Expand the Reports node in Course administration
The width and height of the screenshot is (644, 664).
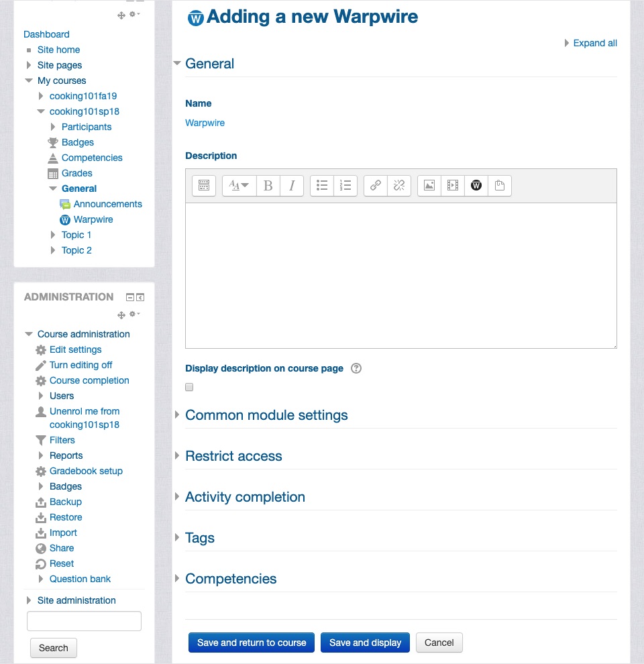(41, 455)
